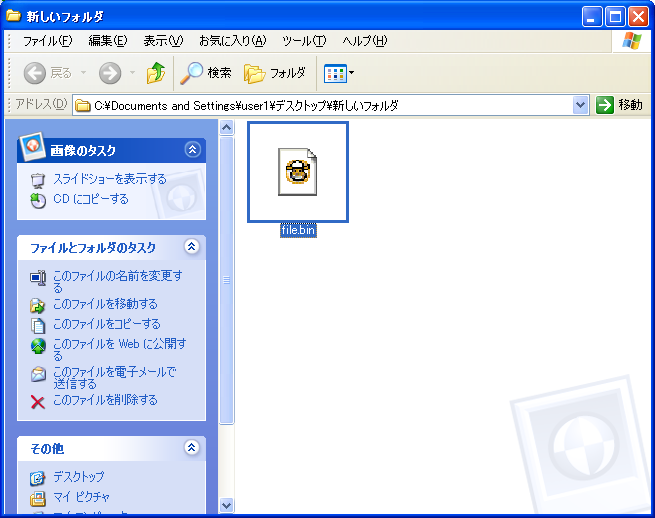
Task: Open the ヘルプ(H) menu
Action: [365, 41]
